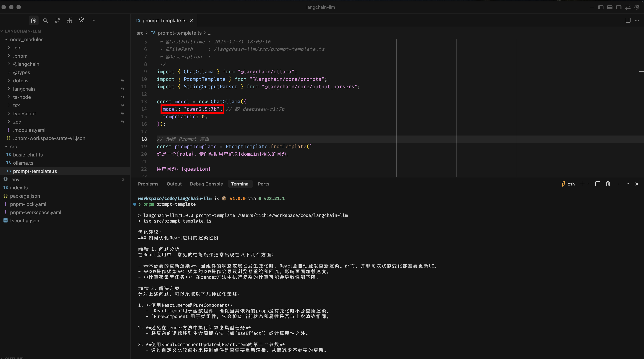Image resolution: width=644 pixels, height=359 pixels.
Task: Toggle the primary left sidebar layout
Action: click(601, 7)
